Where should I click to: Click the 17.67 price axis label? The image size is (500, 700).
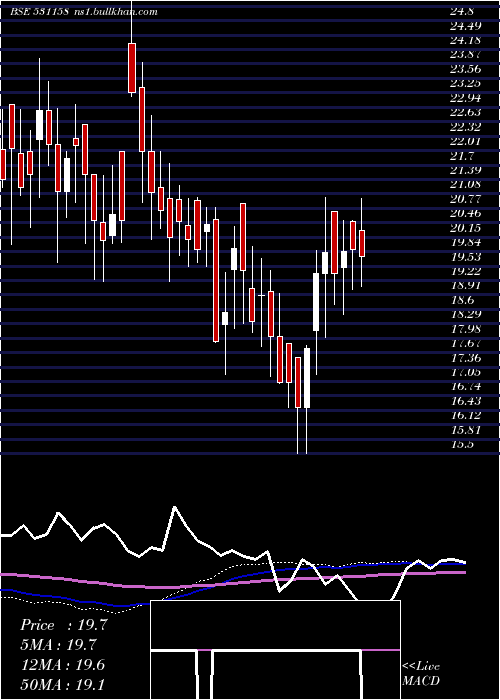tap(465, 344)
